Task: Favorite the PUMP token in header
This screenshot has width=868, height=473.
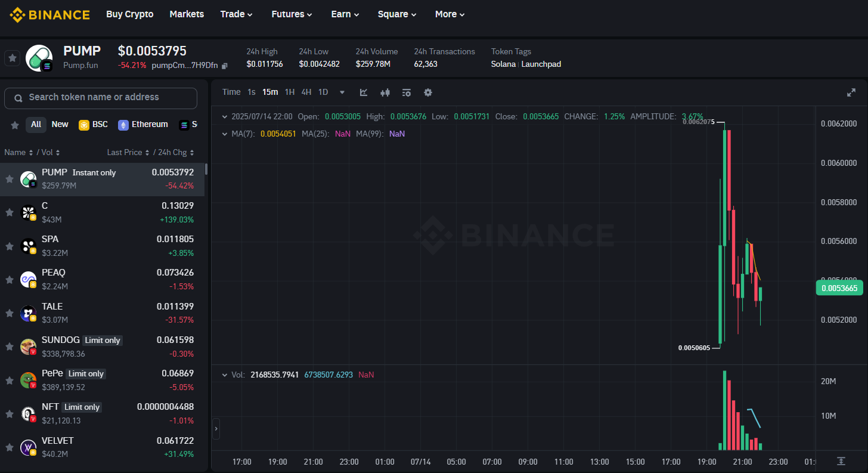Action: click(x=13, y=58)
